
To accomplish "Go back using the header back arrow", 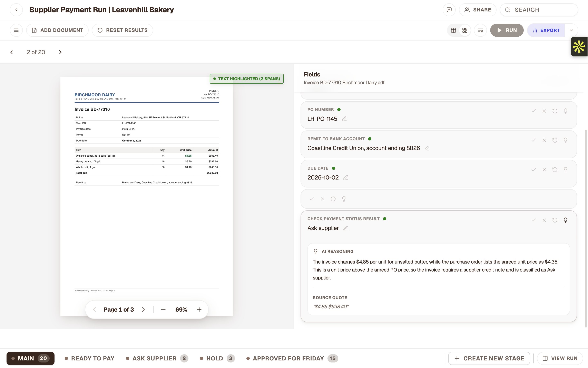I will (x=16, y=10).
